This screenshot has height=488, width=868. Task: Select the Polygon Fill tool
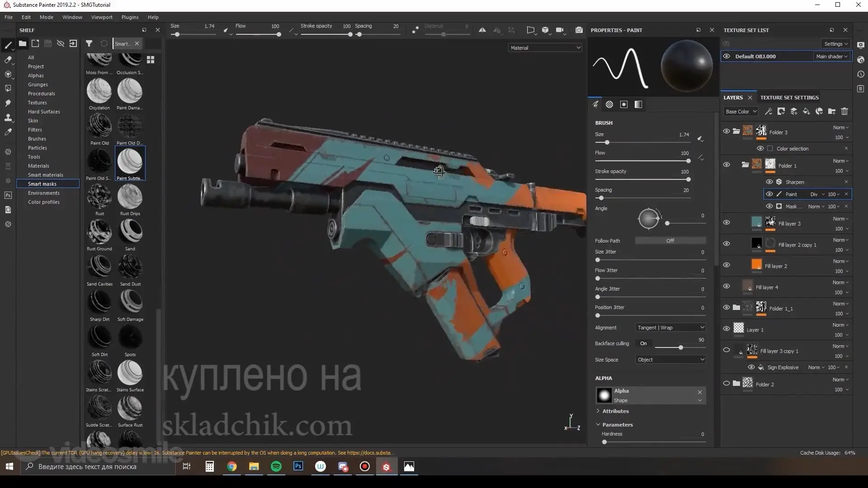8,88
